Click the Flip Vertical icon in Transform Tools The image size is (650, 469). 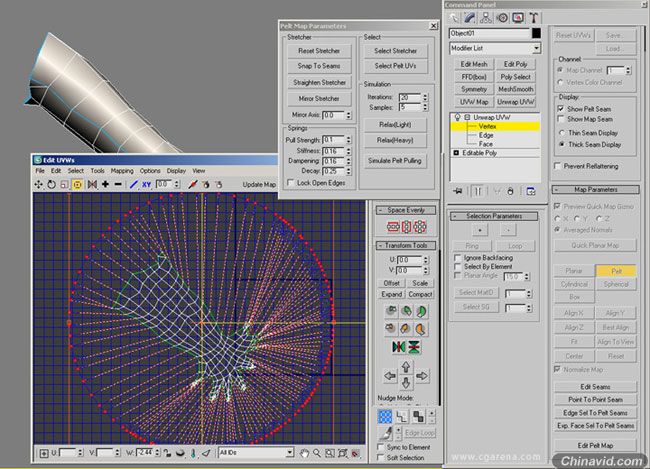(x=414, y=347)
